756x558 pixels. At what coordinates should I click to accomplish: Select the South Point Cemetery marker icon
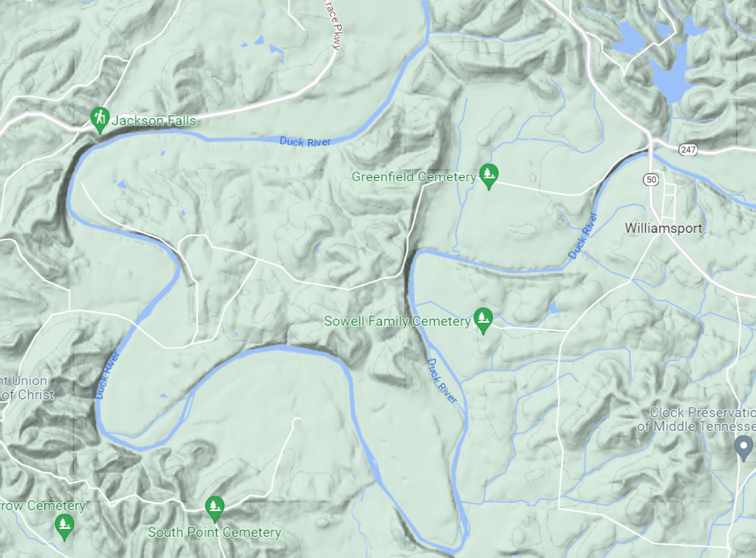click(x=214, y=509)
